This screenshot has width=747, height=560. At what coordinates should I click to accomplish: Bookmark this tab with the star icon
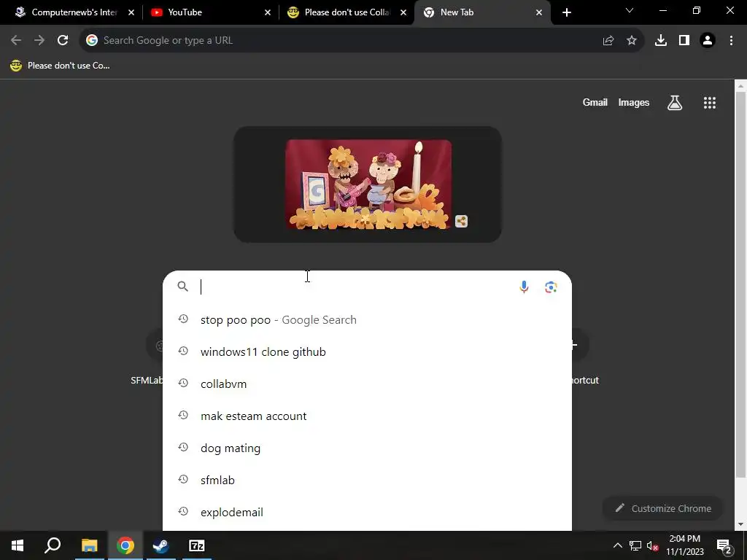(x=632, y=41)
